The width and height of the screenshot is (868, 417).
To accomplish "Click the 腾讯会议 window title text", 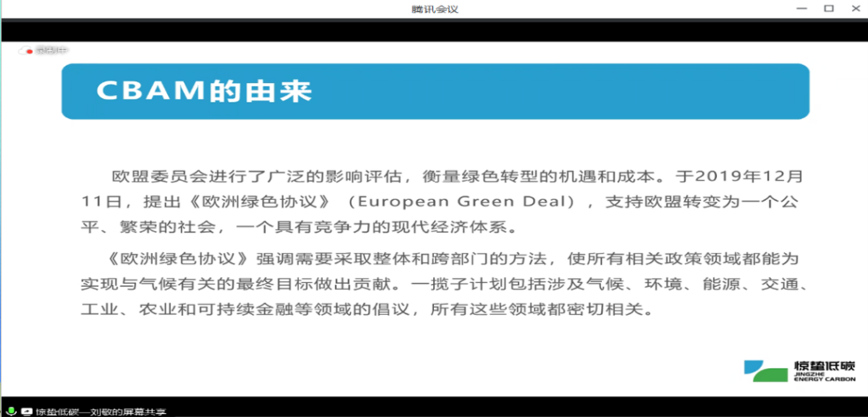I will (434, 9).
